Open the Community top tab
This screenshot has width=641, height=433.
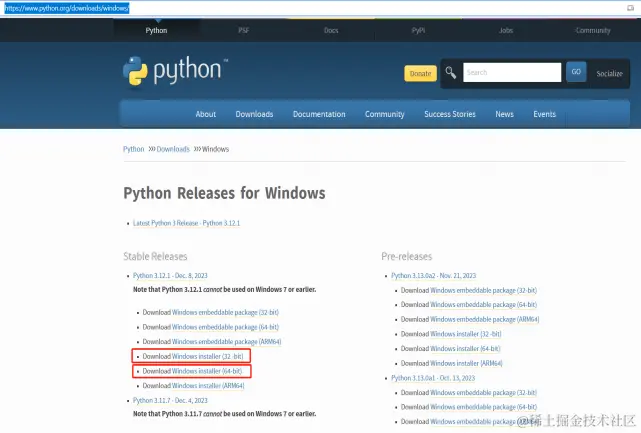pos(593,30)
